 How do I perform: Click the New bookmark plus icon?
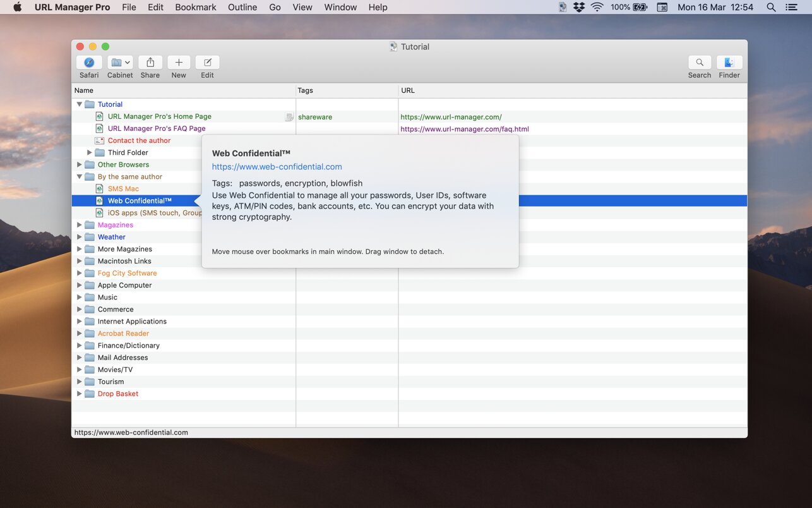(x=179, y=63)
